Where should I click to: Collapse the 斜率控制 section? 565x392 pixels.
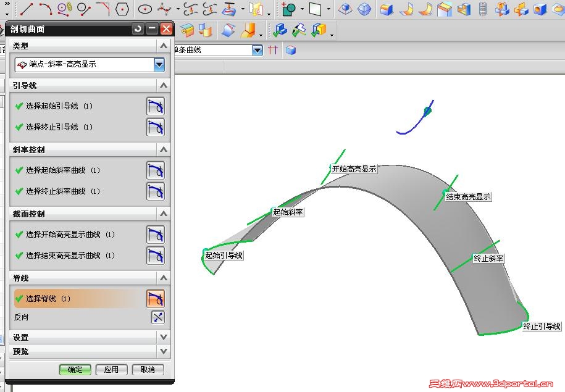(x=163, y=149)
